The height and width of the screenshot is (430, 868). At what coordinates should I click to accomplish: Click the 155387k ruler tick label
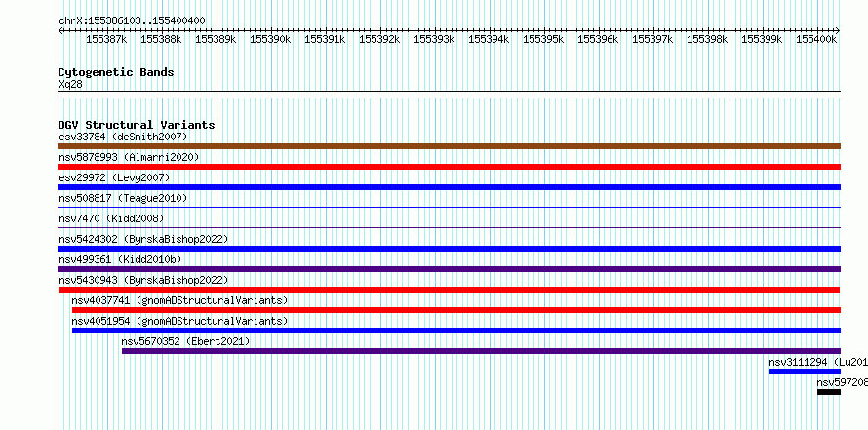[x=106, y=39]
